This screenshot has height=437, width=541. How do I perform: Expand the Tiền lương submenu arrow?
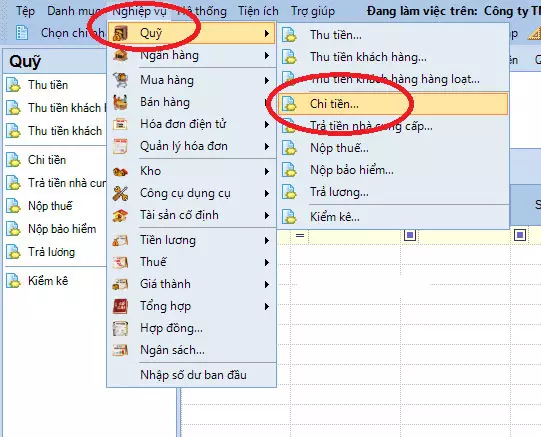[267, 240]
